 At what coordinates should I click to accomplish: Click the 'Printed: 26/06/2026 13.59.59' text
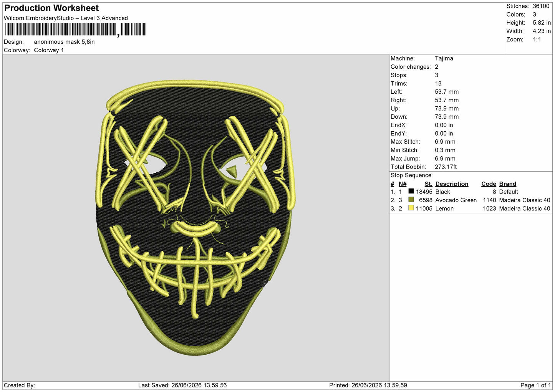click(368, 385)
